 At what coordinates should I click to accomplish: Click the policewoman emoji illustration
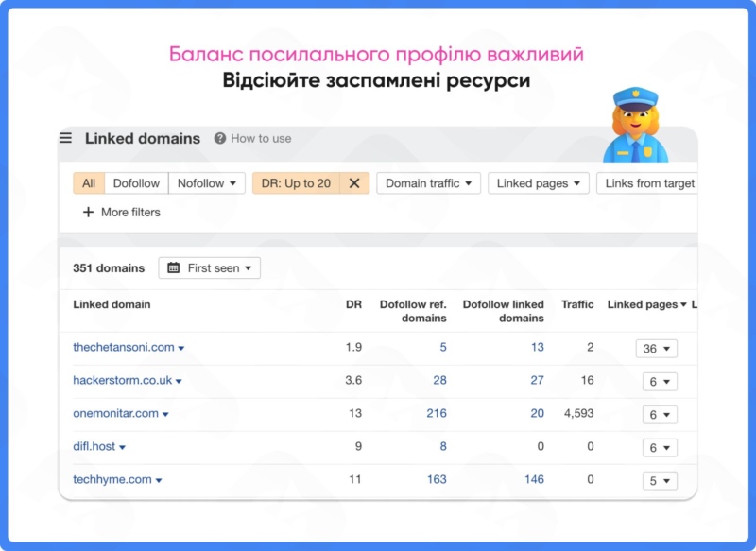[x=634, y=125]
